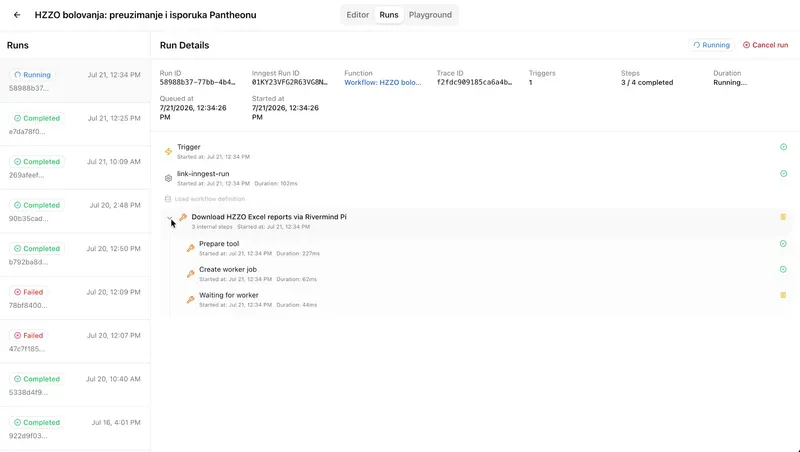This screenshot has height=452, width=800.
Task: Select the Completed run 922d9f03
Action: click(x=75, y=428)
